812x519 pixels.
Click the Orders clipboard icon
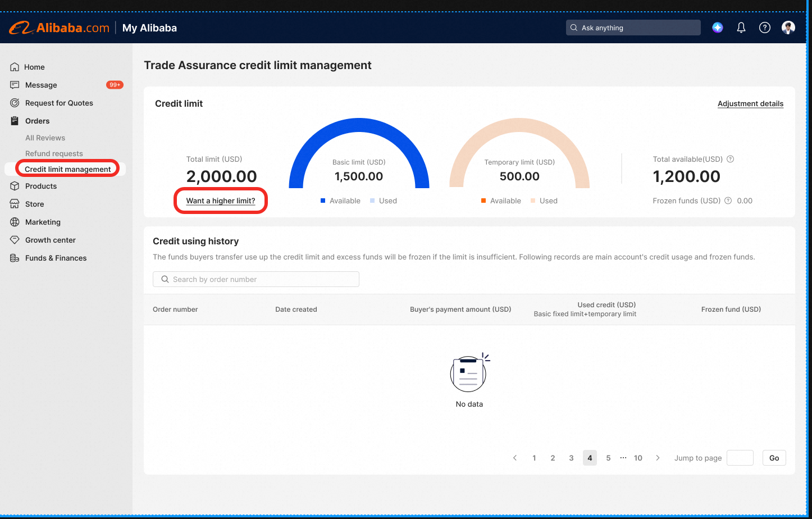(15, 121)
